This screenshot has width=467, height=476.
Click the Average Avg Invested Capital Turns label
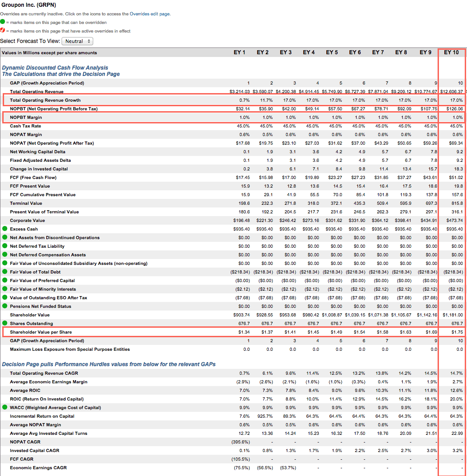pos(48,434)
